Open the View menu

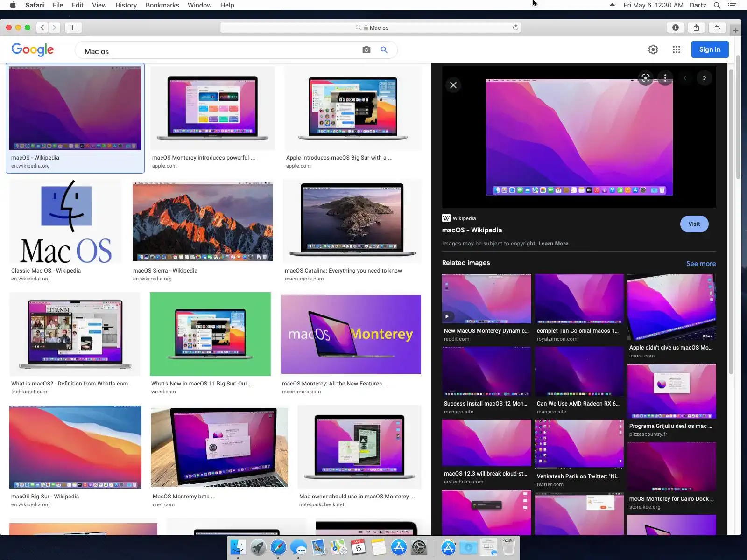click(99, 5)
